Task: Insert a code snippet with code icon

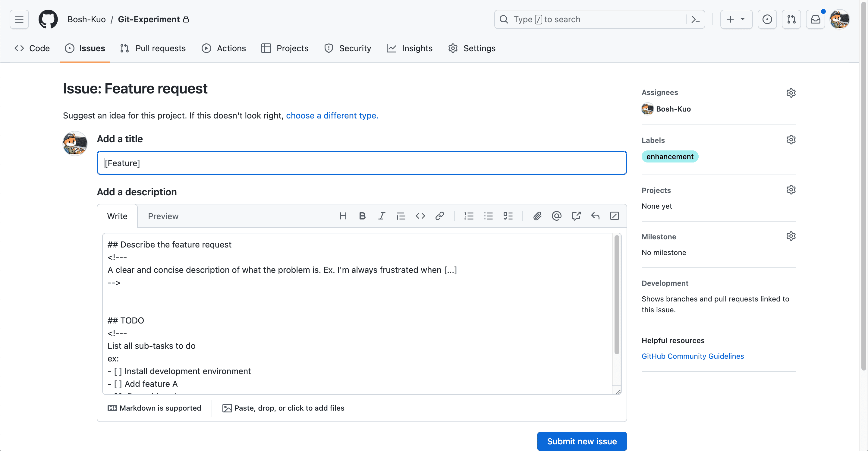Action: 420,216
